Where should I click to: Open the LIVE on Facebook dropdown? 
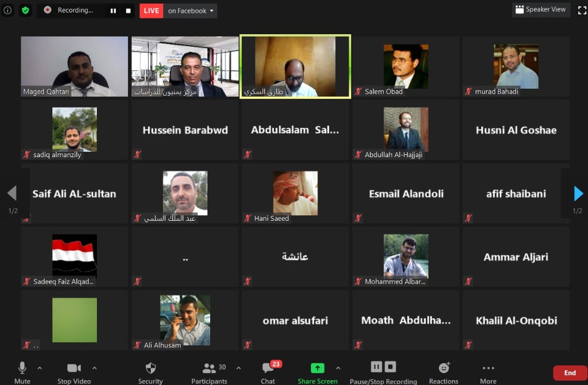click(x=191, y=11)
